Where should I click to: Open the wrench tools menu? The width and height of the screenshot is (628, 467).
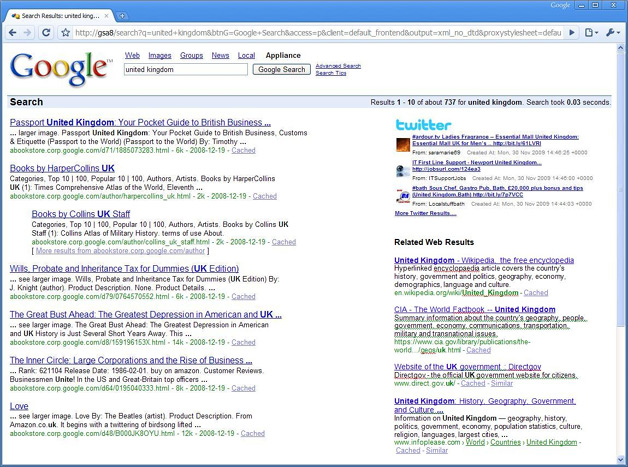tap(612, 32)
